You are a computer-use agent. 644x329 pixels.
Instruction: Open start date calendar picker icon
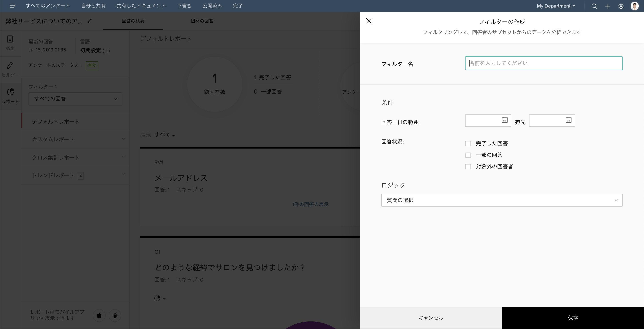tap(504, 120)
